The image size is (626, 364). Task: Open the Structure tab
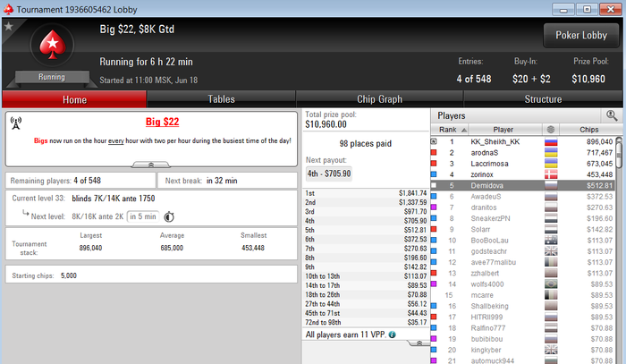coord(543,99)
